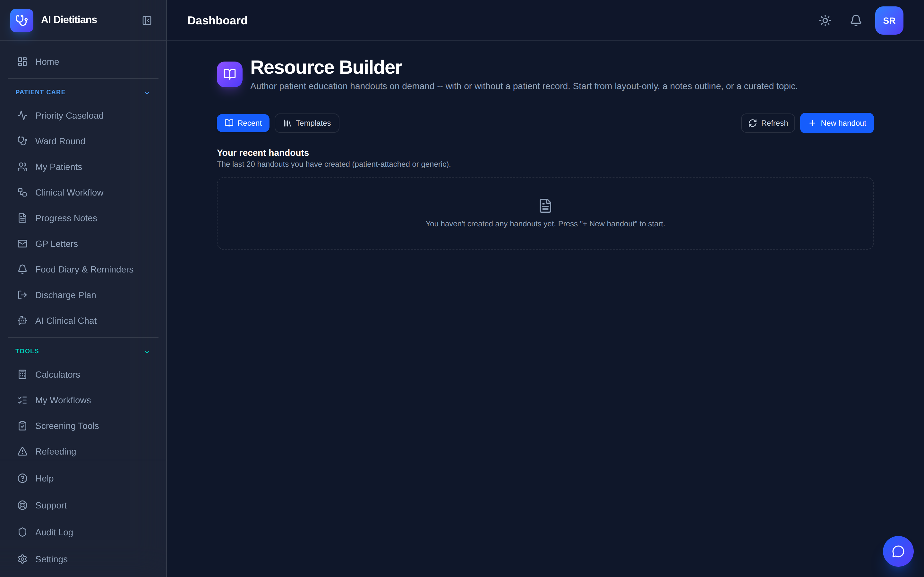924x577 pixels.
Task: Click the Resource Builder book icon
Action: pyautogui.click(x=229, y=74)
